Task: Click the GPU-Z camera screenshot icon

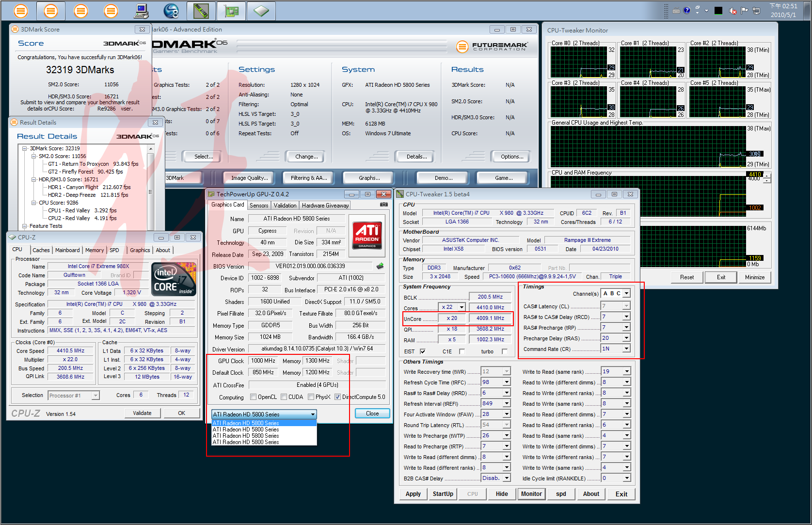Action: pyautogui.click(x=383, y=205)
